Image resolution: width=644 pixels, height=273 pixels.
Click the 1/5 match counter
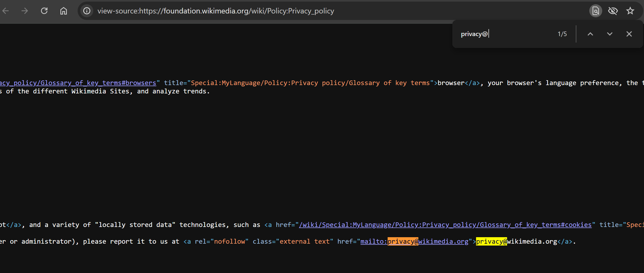pos(562,34)
